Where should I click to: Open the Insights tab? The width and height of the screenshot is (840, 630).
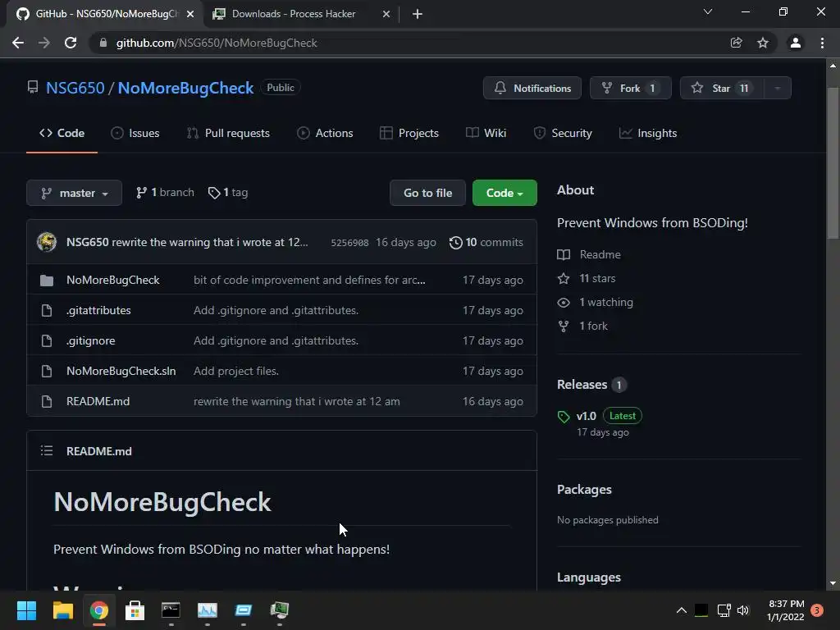tap(648, 133)
